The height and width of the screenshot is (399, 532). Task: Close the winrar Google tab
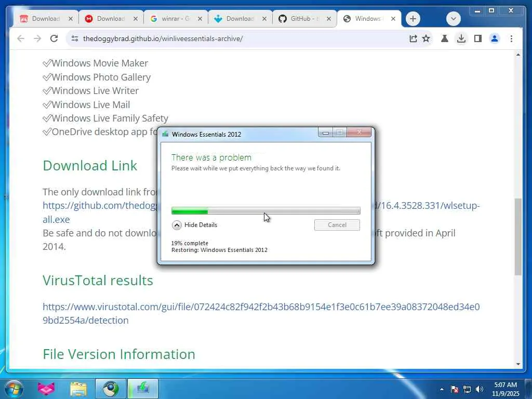(x=200, y=19)
